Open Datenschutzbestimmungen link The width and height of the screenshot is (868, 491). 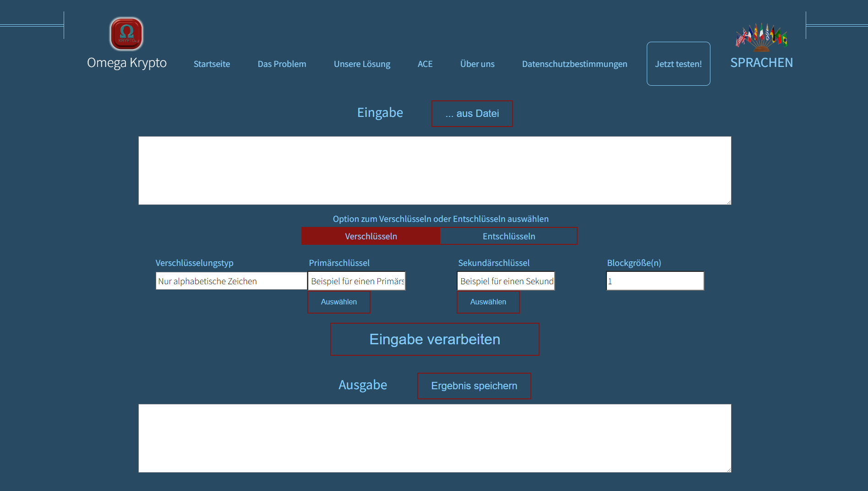574,64
